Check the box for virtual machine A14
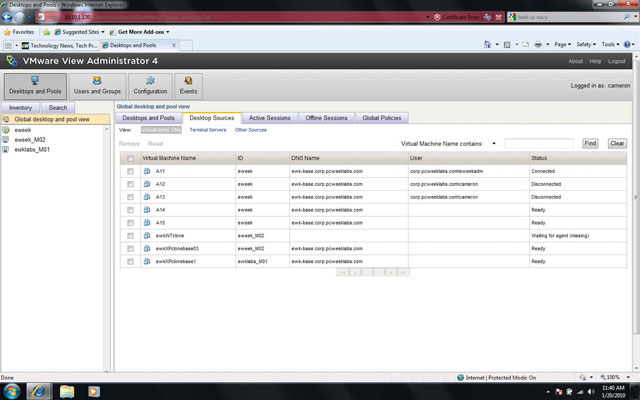This screenshot has height=400, width=640. pos(130,210)
